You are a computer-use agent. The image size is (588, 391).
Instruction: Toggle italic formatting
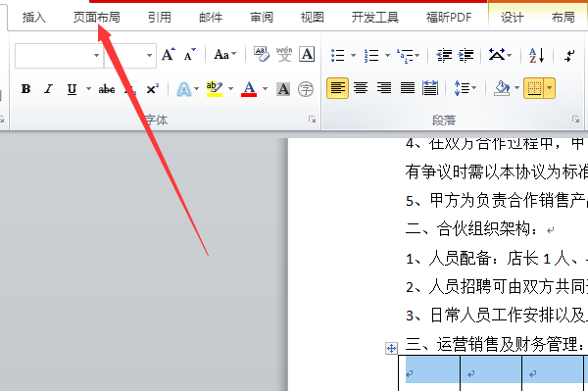(48, 89)
